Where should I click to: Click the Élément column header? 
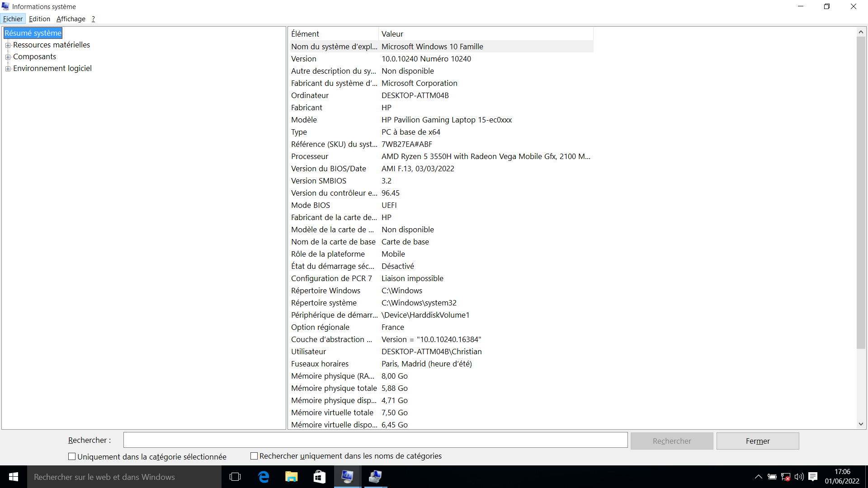334,34
